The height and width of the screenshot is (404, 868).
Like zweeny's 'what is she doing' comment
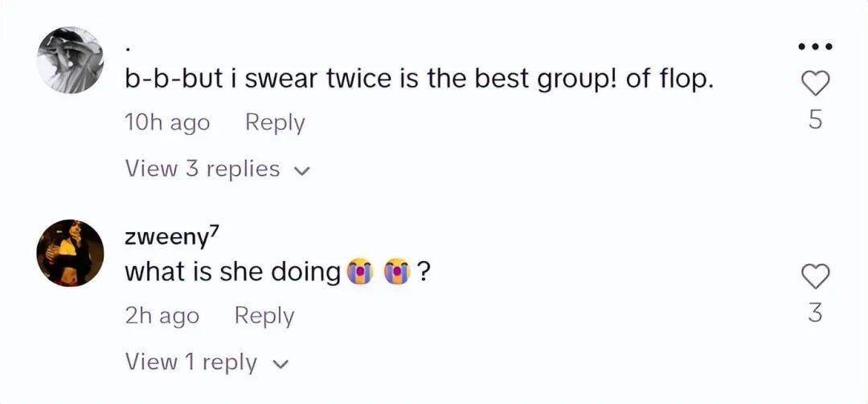click(816, 275)
